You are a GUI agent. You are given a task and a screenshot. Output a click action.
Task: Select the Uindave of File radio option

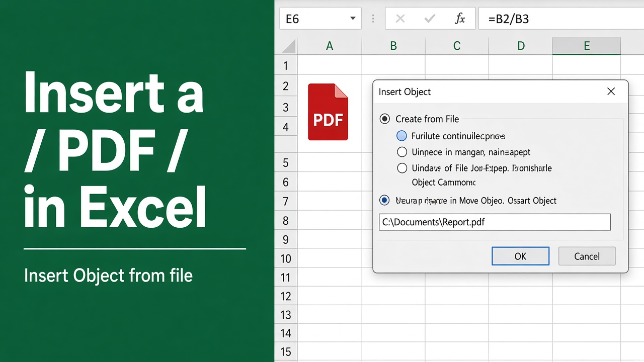[401, 168]
